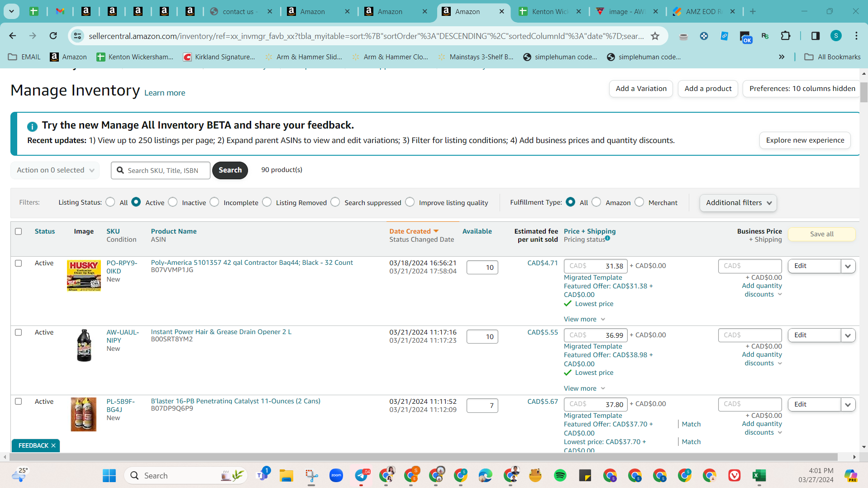Viewport: 868px width, 488px height.
Task: Open Edit dropdown arrow for B'laster row
Action: coord(848,405)
